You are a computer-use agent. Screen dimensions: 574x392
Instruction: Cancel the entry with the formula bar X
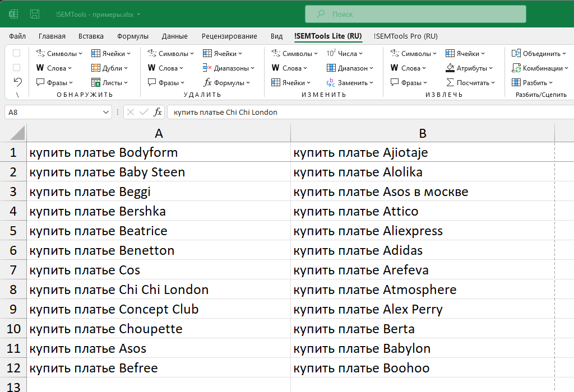[130, 112]
